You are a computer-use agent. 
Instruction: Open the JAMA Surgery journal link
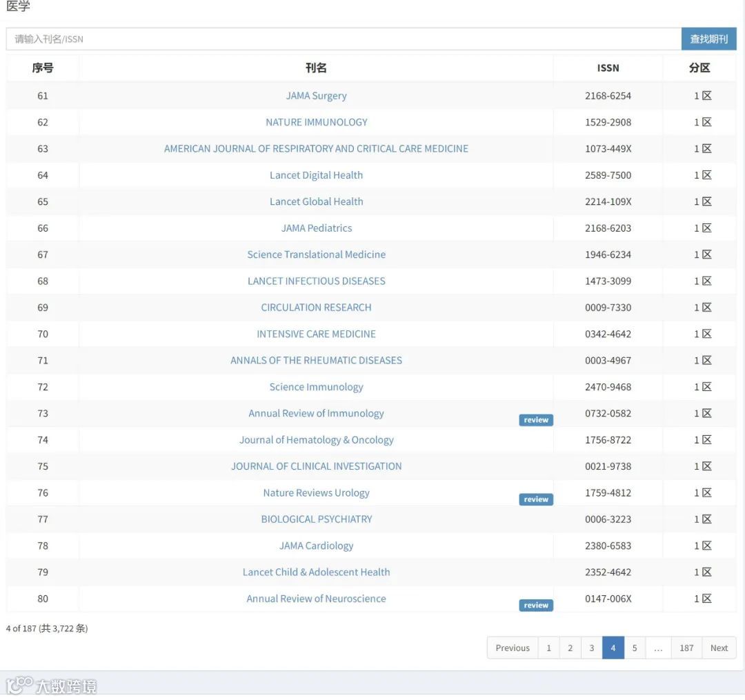tap(316, 95)
